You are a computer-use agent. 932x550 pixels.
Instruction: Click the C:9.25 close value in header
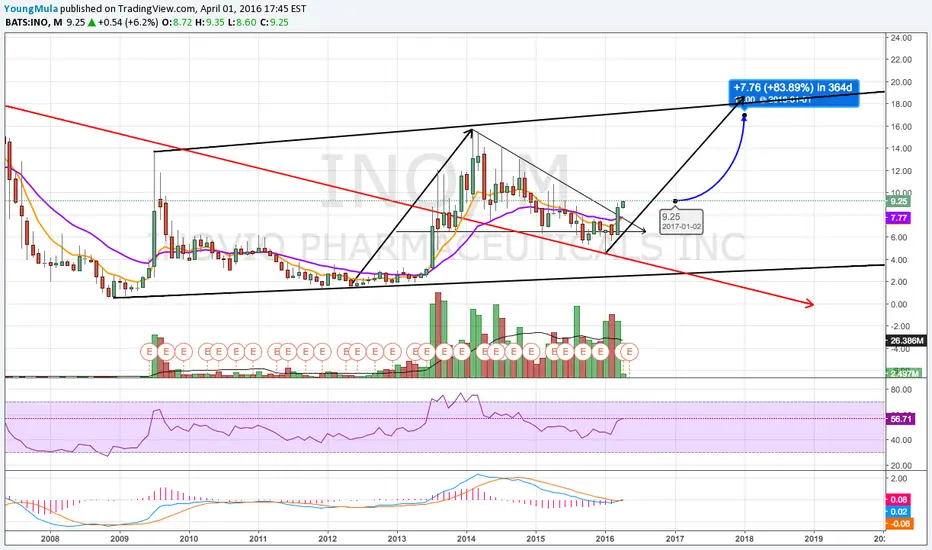[x=275, y=23]
